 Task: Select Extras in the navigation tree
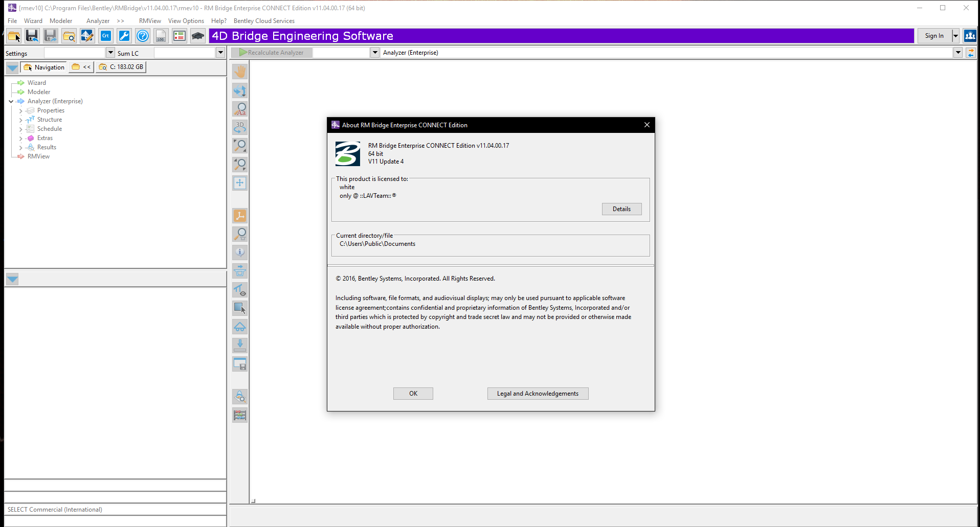tap(45, 138)
